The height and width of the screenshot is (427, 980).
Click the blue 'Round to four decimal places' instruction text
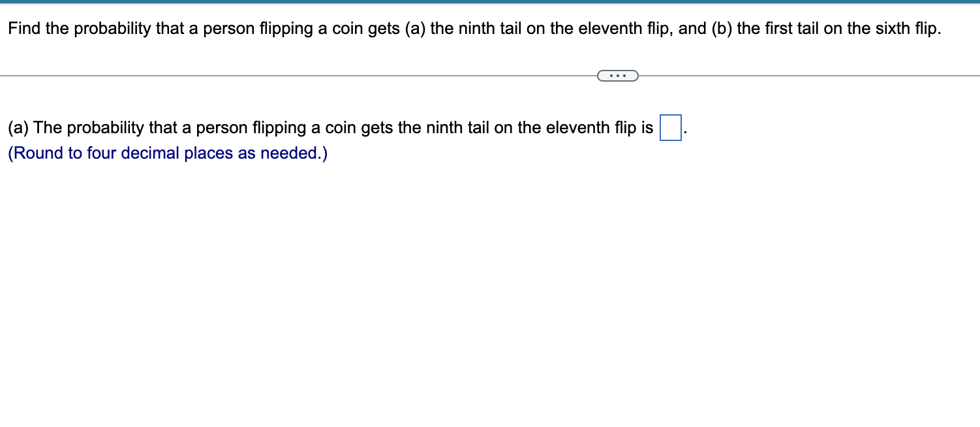(x=166, y=153)
